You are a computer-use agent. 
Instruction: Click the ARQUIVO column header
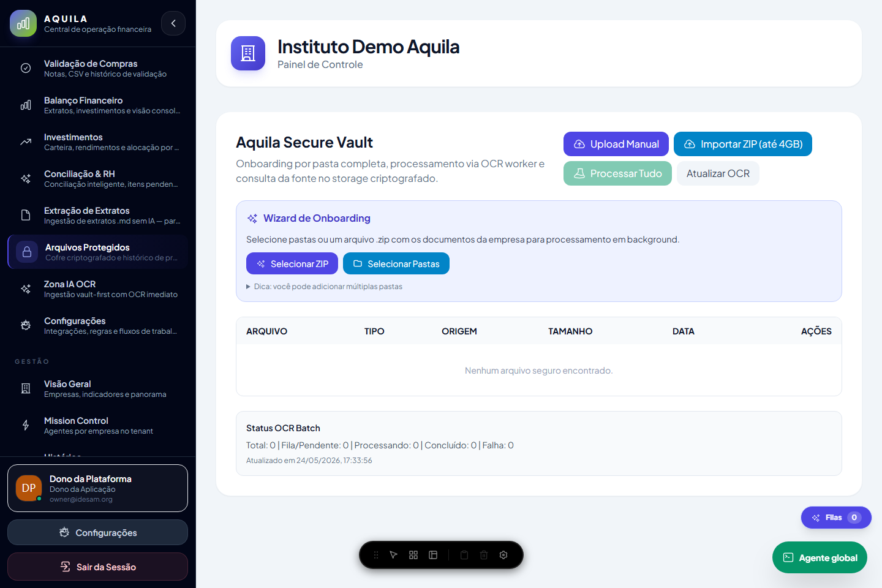point(266,331)
